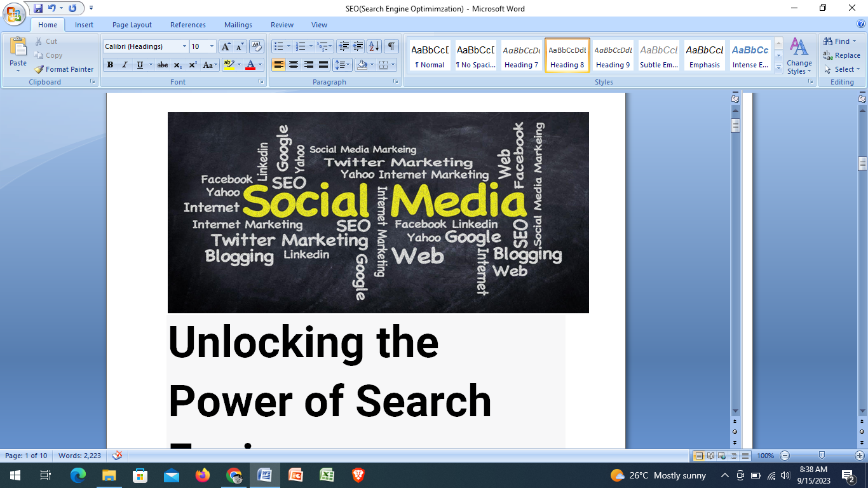The image size is (868, 488).
Task: Switch to the Mailings ribbon tab
Action: (x=237, y=25)
